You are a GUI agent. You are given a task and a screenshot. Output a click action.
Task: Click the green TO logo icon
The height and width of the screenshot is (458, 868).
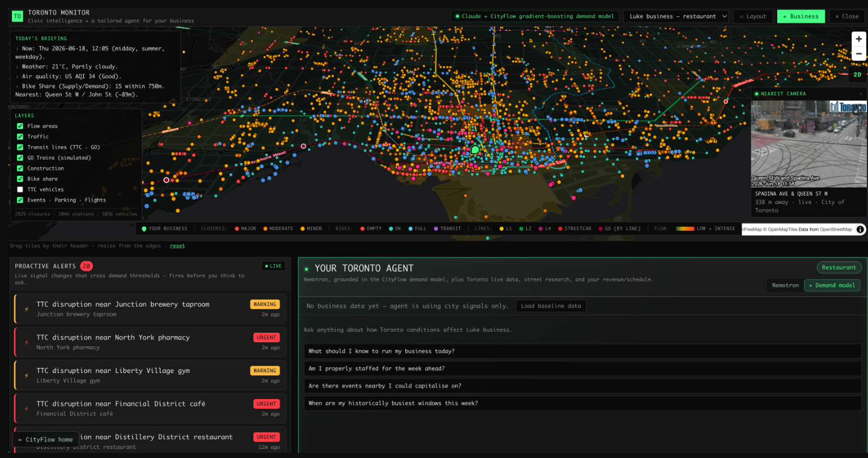(17, 16)
